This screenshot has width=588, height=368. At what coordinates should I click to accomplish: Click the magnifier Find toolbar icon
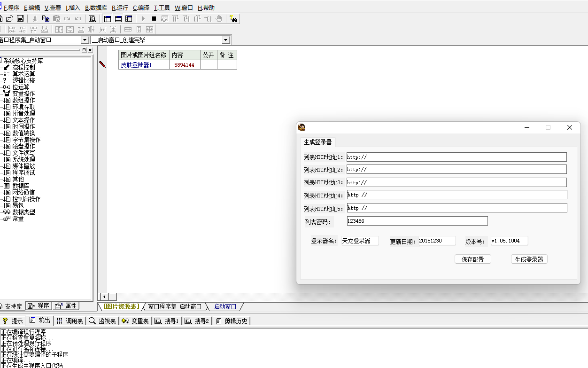pyautogui.click(x=93, y=19)
